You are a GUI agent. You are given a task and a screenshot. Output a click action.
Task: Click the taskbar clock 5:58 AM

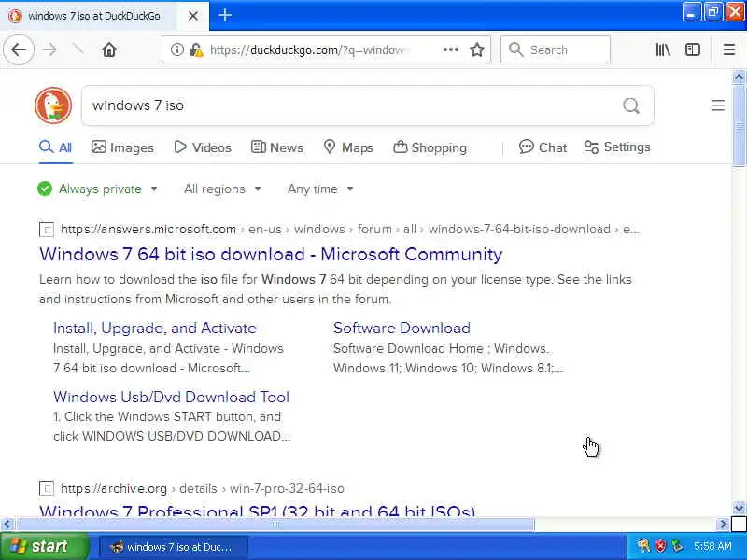(x=712, y=546)
